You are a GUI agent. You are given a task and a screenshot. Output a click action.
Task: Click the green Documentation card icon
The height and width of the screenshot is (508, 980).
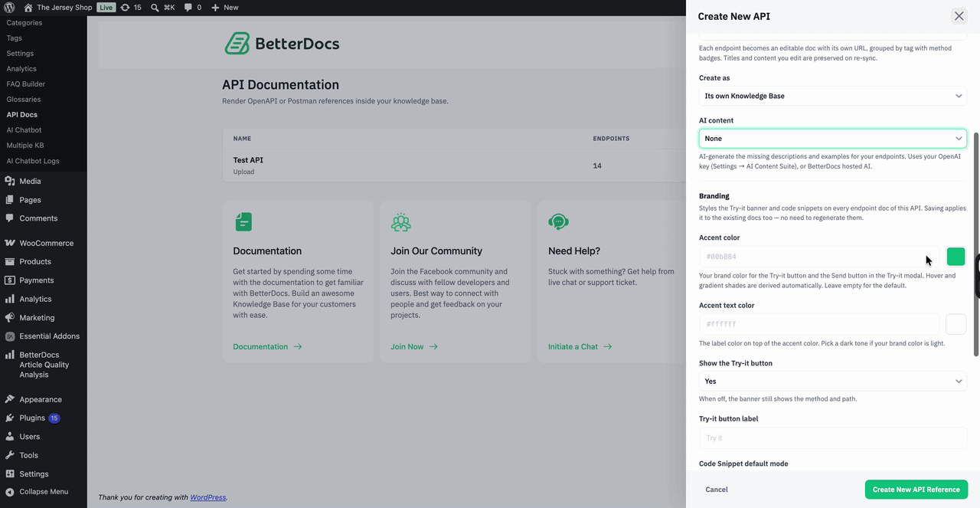[x=243, y=222]
